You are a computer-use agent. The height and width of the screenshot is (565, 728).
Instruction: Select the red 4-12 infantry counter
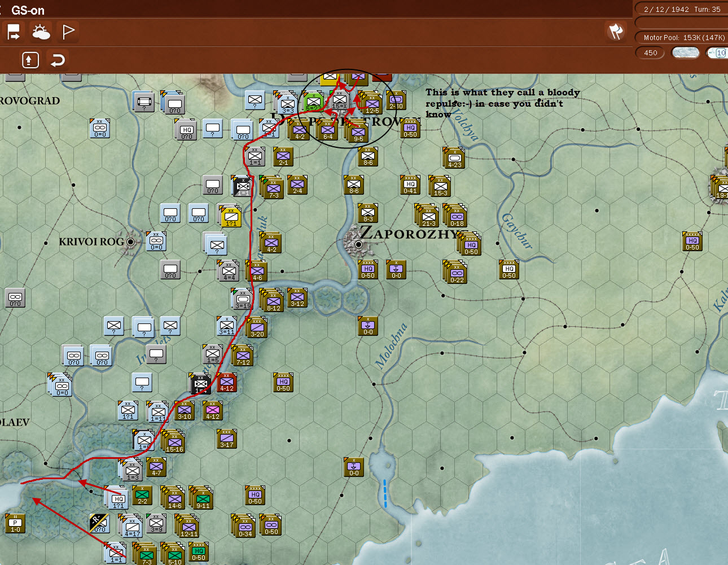227,382
